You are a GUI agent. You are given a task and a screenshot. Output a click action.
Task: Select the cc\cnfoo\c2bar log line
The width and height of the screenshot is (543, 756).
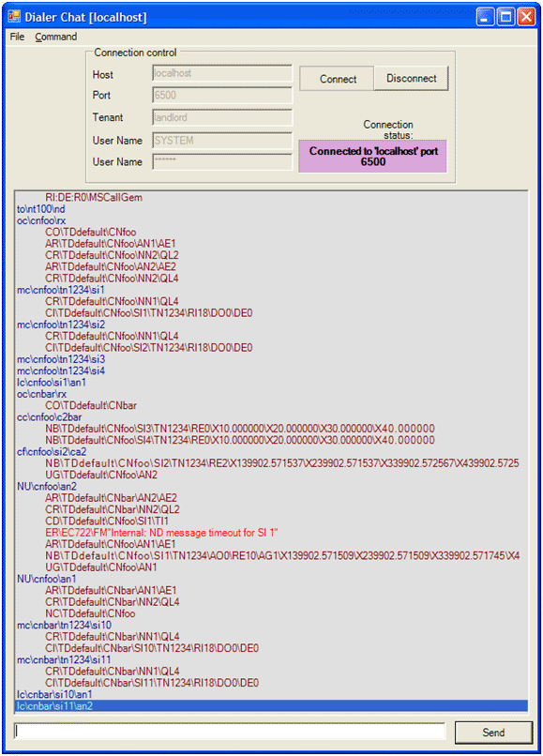click(49, 417)
